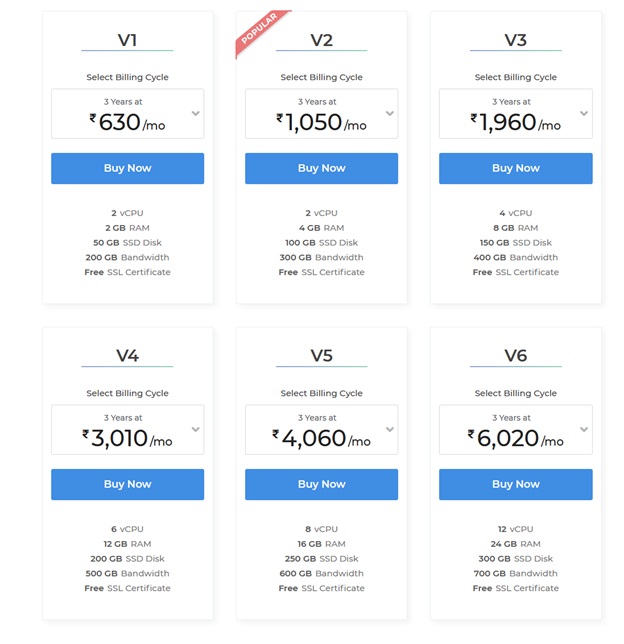624x644 pixels.
Task: Click the POPULAR ribbon badge on V2
Action: (260, 30)
